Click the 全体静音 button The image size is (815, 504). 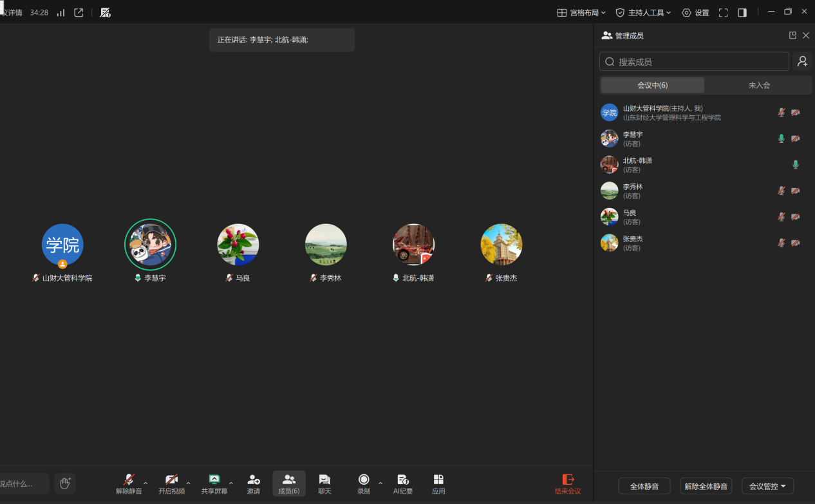click(644, 486)
